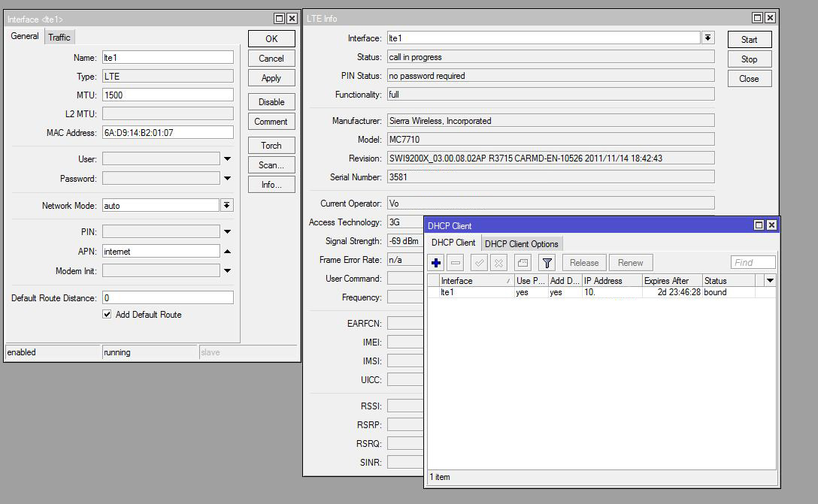Image resolution: width=818 pixels, height=504 pixels.
Task: Click the Start button in LTE Info
Action: click(749, 40)
